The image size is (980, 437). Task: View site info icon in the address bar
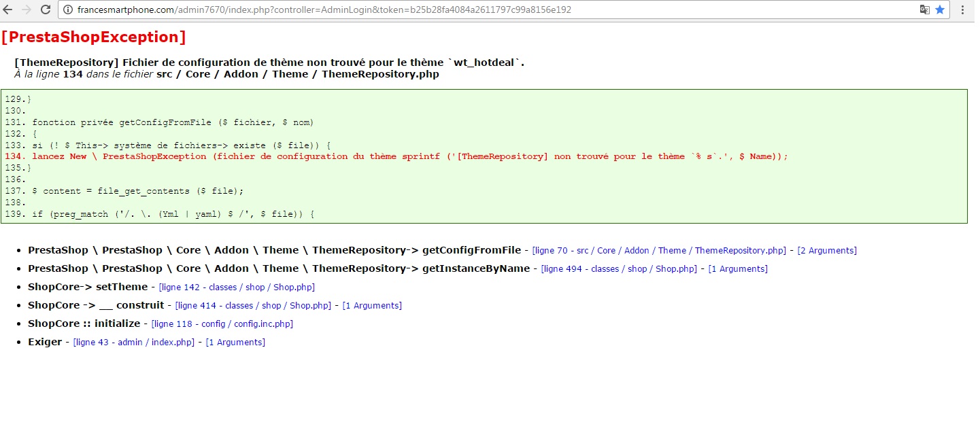click(x=69, y=10)
